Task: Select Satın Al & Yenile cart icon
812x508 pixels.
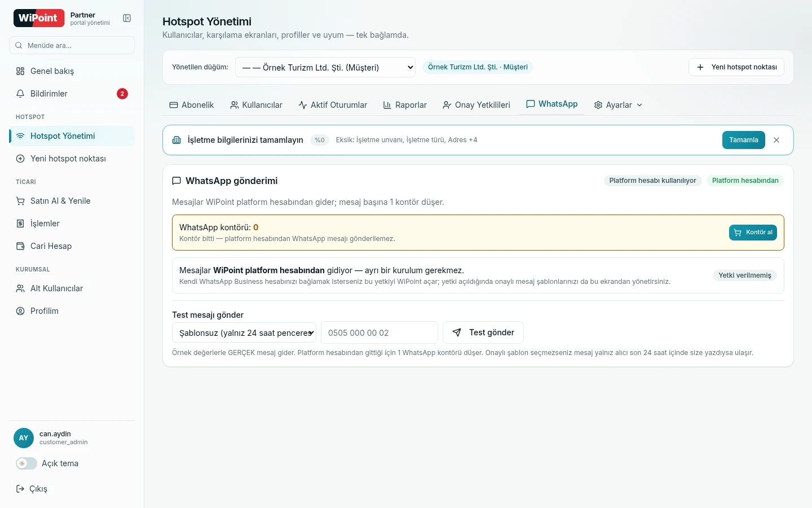Action: (x=20, y=201)
